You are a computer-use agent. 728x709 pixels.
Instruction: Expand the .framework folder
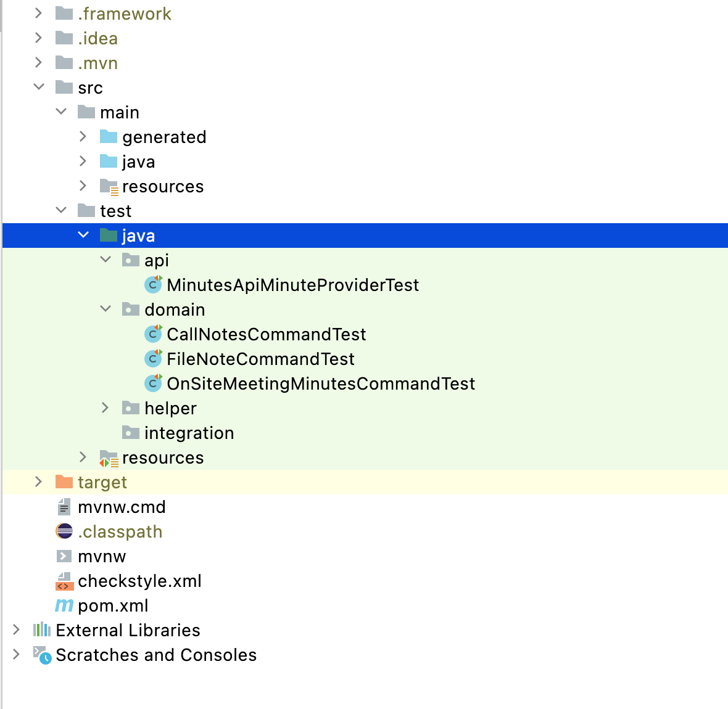coord(39,14)
